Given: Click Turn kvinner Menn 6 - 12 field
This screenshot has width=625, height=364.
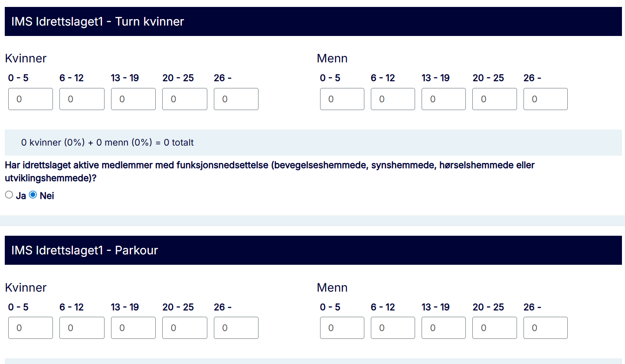Looking at the screenshot, I should [x=393, y=99].
